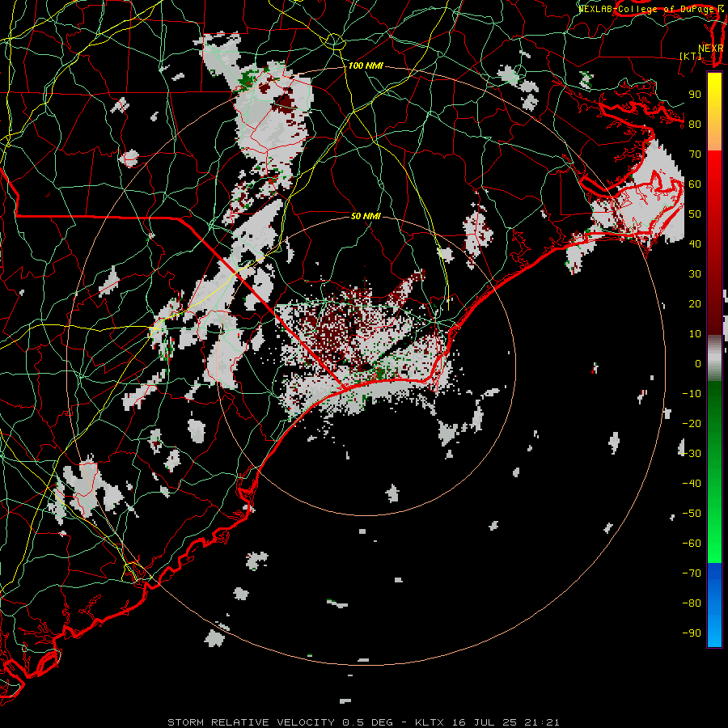Screen dimensions: 728x728
Task: Click the -90 value on velocity scale
Action: point(692,633)
